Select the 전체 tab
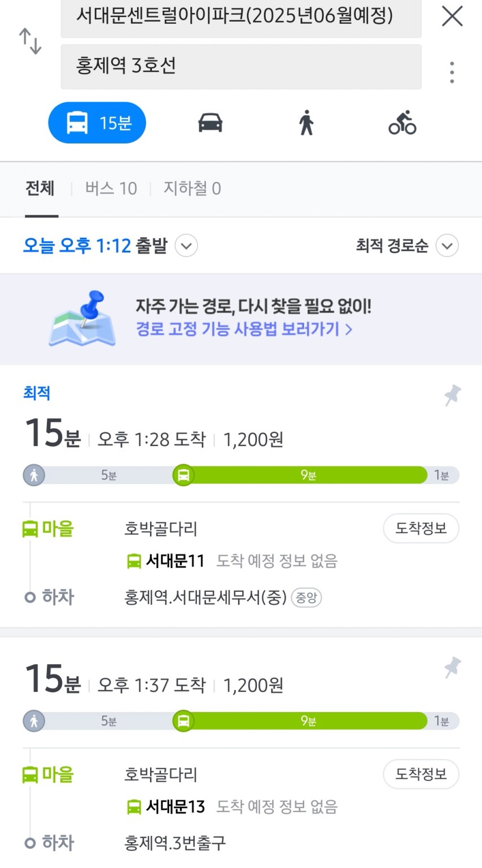The width and height of the screenshot is (482, 868). point(40,188)
